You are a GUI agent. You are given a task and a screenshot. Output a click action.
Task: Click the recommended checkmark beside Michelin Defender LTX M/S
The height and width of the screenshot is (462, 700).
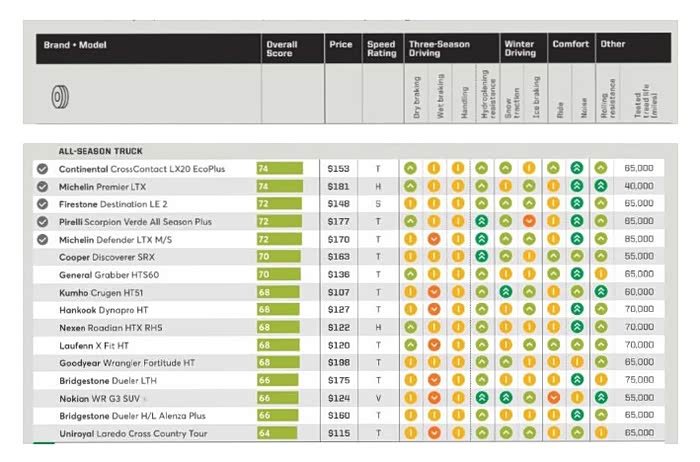click(x=42, y=240)
